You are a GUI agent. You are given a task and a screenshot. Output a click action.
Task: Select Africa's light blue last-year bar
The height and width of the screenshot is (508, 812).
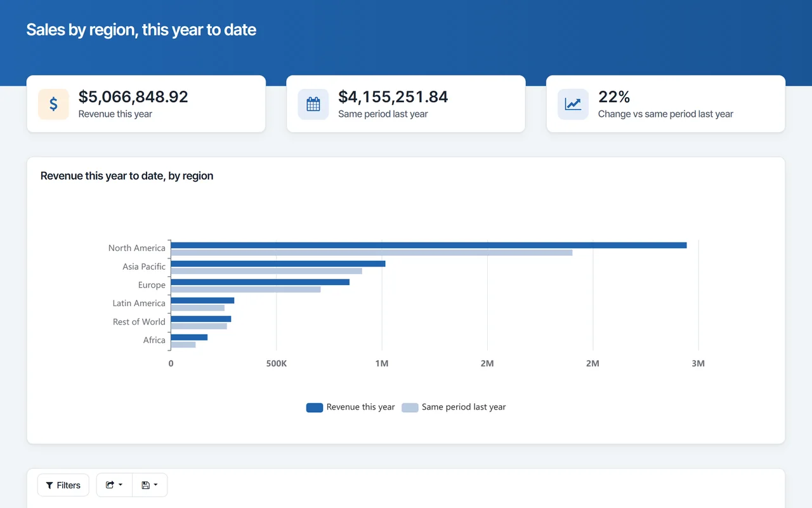coord(183,345)
